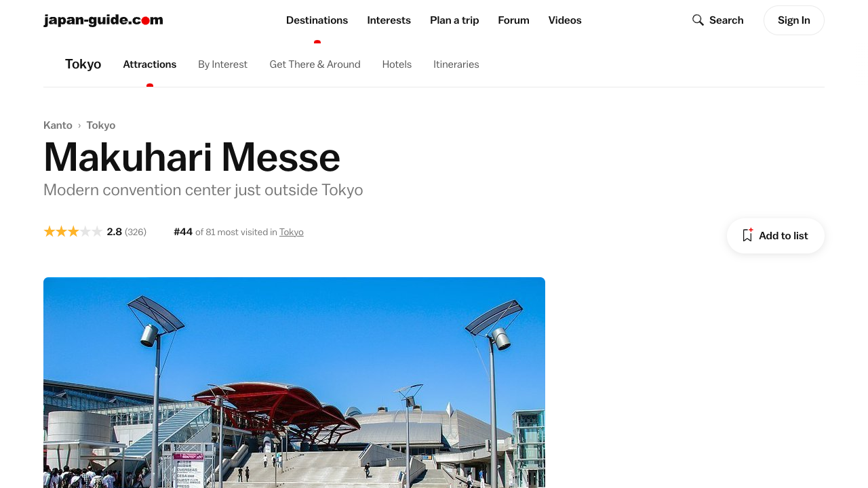Click the Sign In button
This screenshot has height=488, width=868.
793,20
